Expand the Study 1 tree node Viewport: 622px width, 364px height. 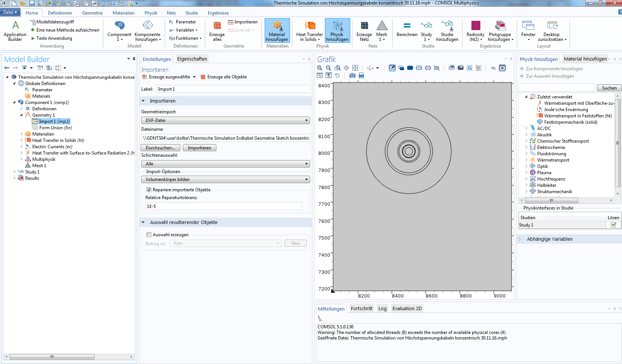tap(14, 172)
